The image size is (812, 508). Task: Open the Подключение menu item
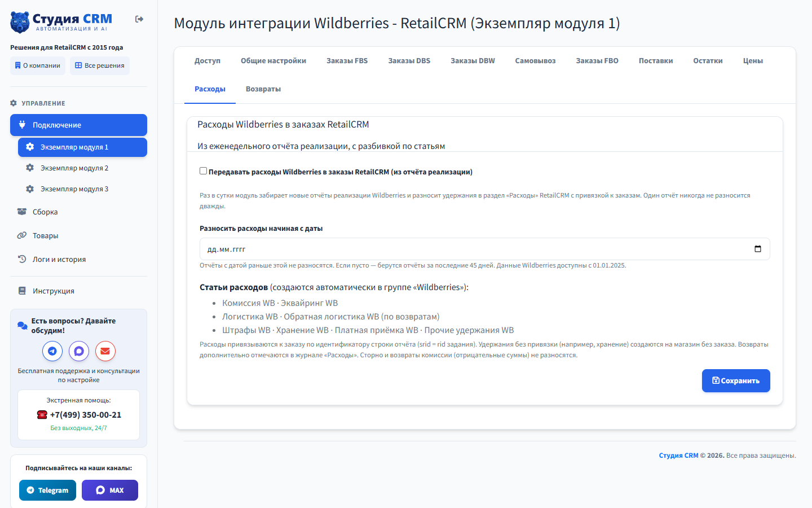click(x=78, y=125)
